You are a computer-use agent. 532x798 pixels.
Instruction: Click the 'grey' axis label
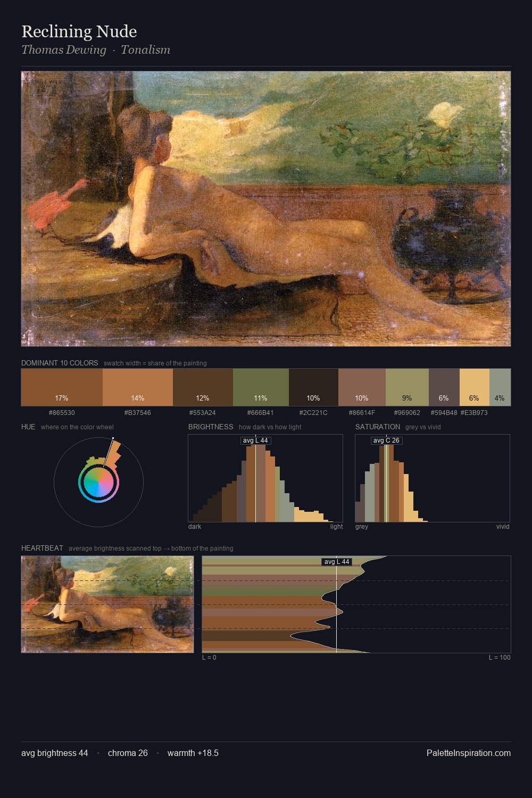362,527
